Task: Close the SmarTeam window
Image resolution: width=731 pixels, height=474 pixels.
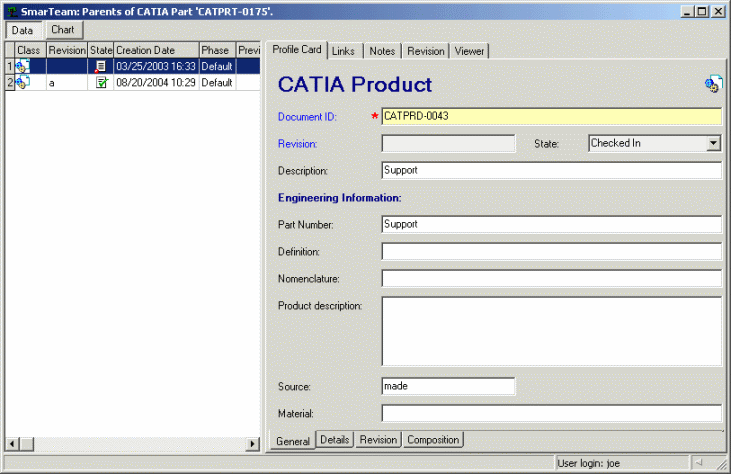Action: [x=718, y=12]
